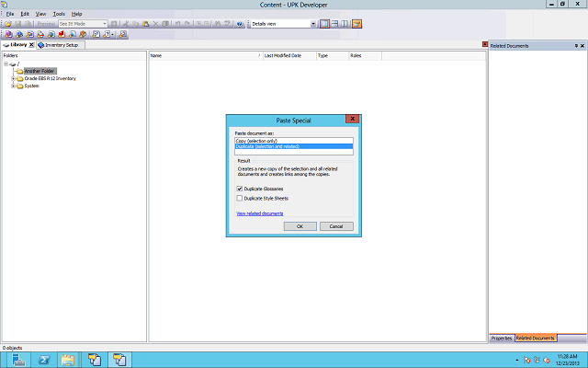Image resolution: width=588 pixels, height=368 pixels.
Task: Open the Details view dropdown
Action: pyautogui.click(x=313, y=24)
